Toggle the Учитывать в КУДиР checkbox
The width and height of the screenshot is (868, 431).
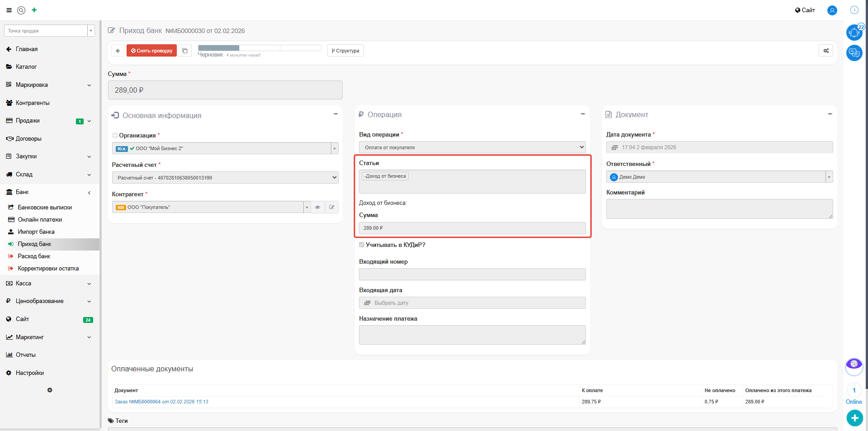pos(362,245)
